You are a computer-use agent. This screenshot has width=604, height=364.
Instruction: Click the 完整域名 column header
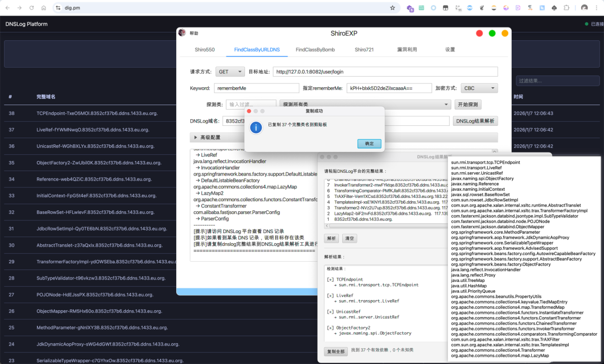(46, 97)
